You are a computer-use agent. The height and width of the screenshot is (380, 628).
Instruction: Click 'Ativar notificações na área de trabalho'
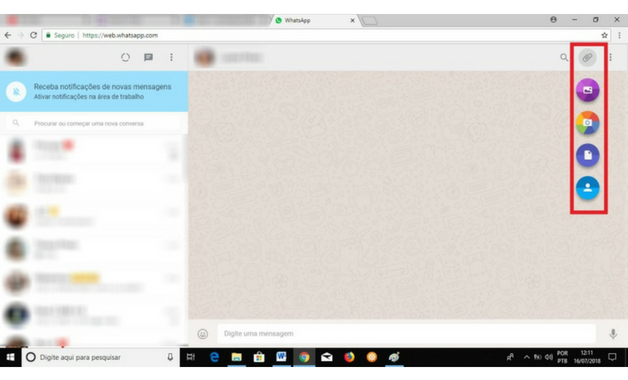point(89,97)
